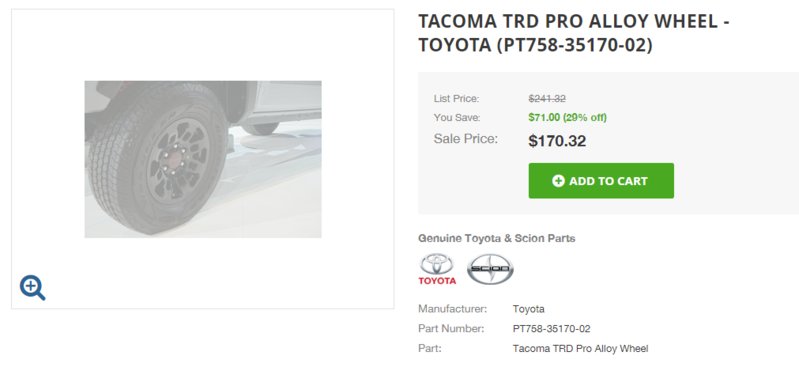The height and width of the screenshot is (367, 799).
Task: Click the Manufacturer label
Action: coord(452,309)
